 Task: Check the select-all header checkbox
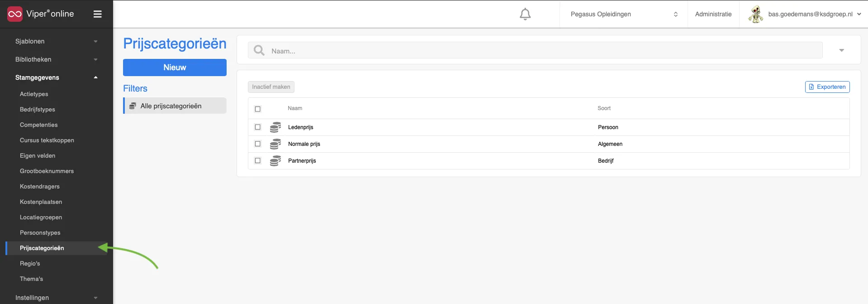pos(258,109)
